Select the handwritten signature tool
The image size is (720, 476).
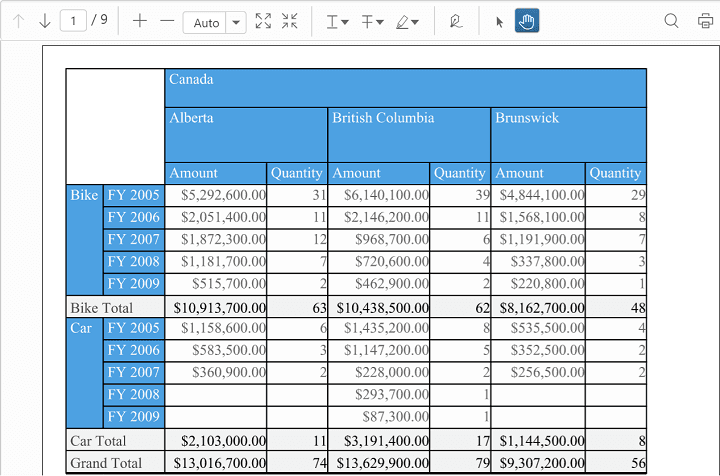click(x=456, y=21)
